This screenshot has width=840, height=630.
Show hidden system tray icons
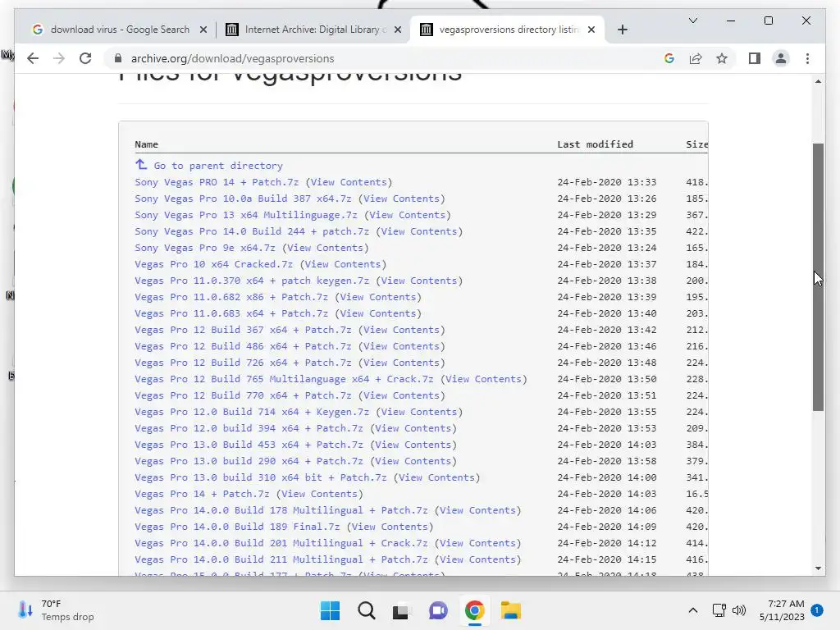tap(692, 610)
